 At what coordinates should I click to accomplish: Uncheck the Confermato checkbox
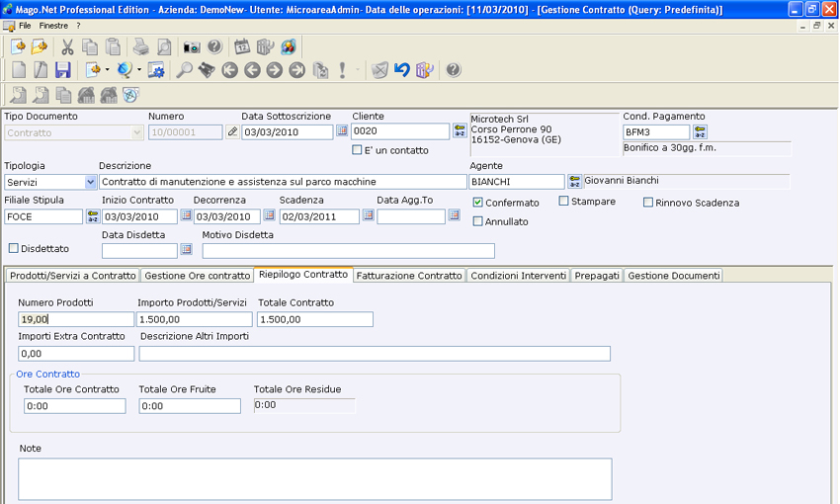pos(478,203)
